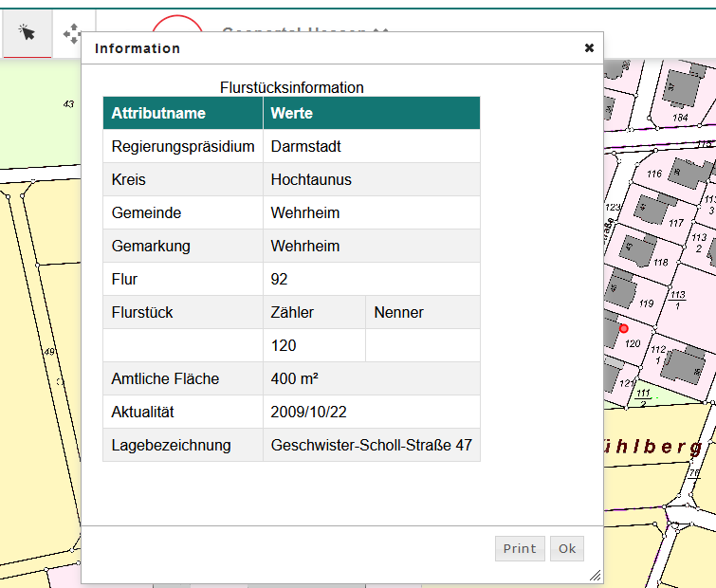
Task: Click the Information dialog title bar
Action: click(x=332, y=48)
